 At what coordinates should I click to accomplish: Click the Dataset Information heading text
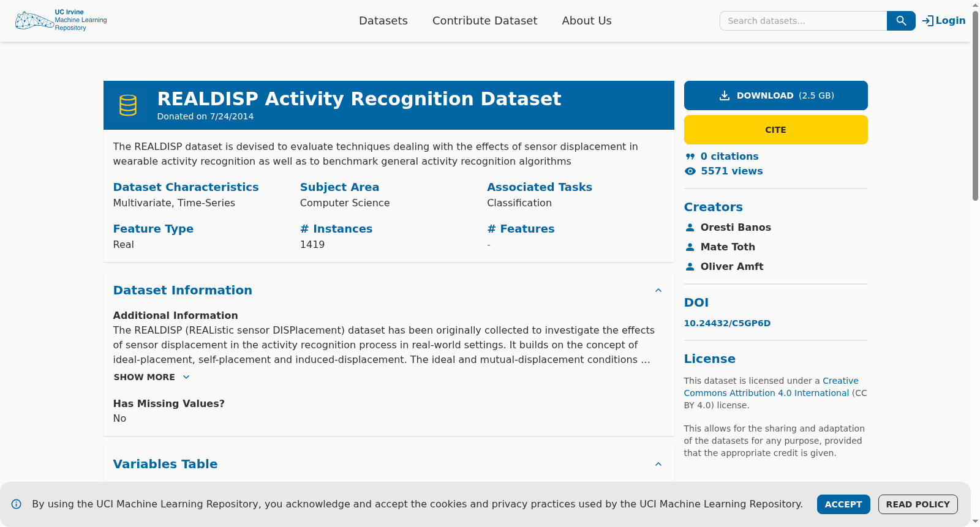[x=183, y=290]
